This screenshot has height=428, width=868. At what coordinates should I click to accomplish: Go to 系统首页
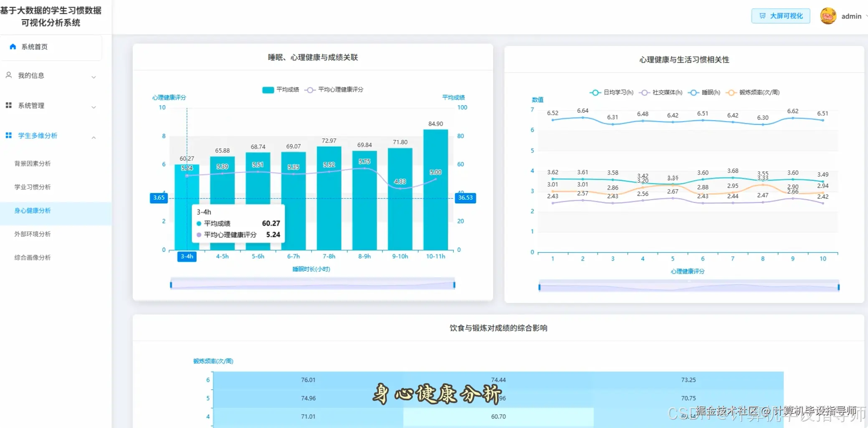pyautogui.click(x=51, y=47)
